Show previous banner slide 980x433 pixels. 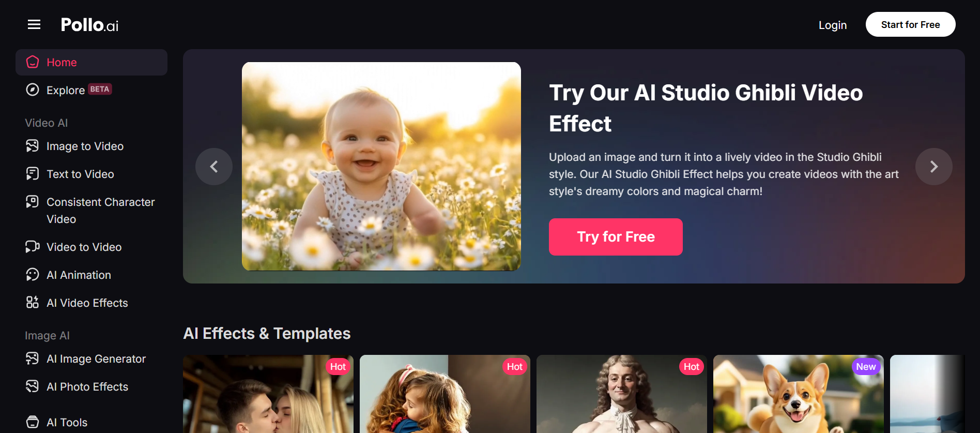(214, 167)
